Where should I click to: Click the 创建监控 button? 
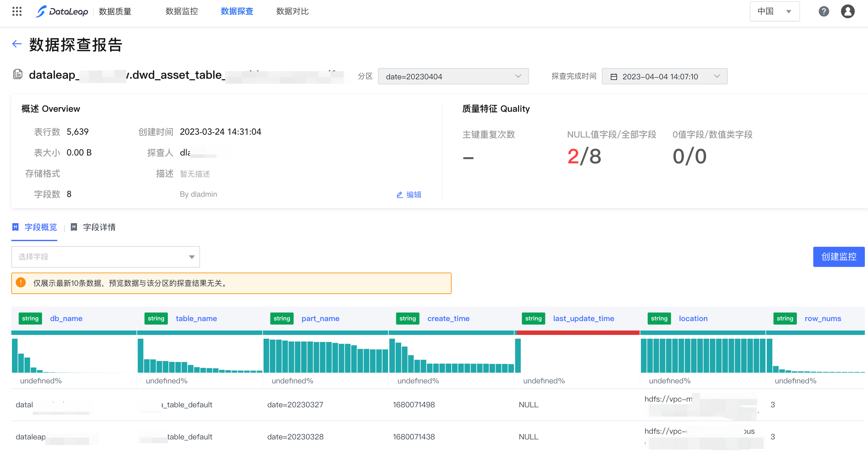pyautogui.click(x=838, y=257)
